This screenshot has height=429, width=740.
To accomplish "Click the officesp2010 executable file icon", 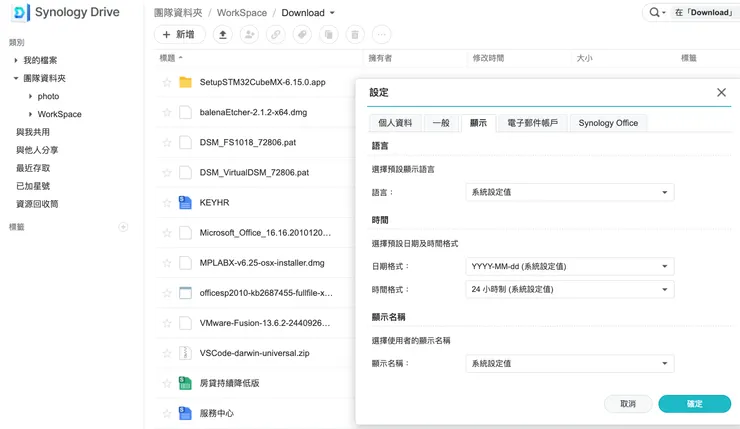I will 185,293.
